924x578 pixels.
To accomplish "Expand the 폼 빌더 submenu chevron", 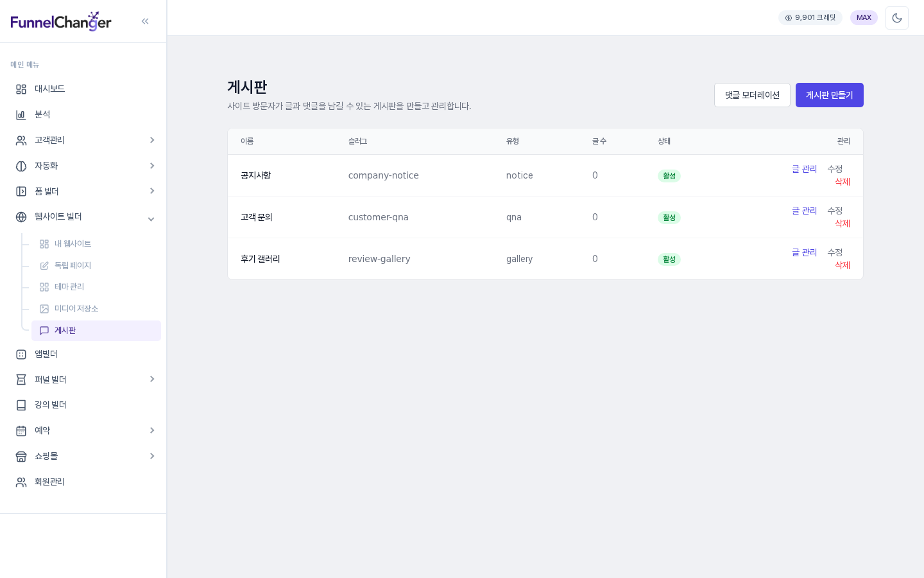I will (152, 191).
